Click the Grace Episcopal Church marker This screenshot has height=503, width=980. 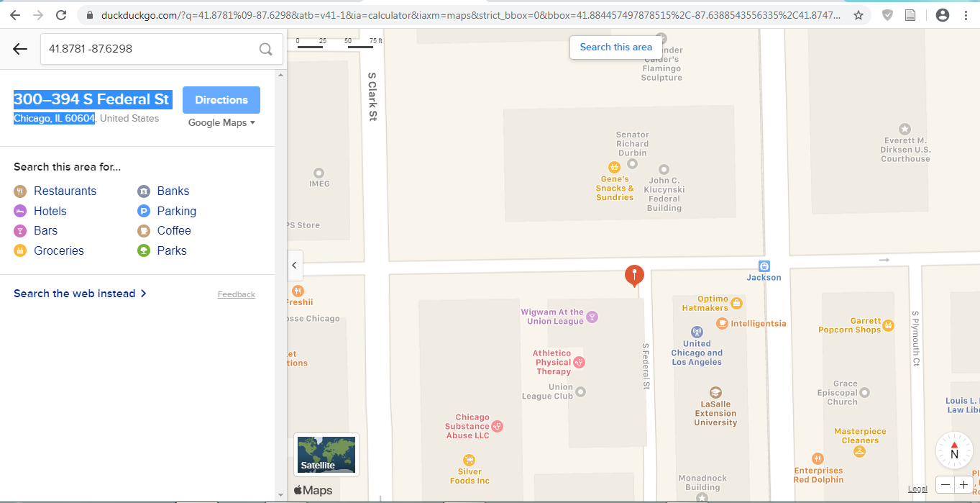864,392
